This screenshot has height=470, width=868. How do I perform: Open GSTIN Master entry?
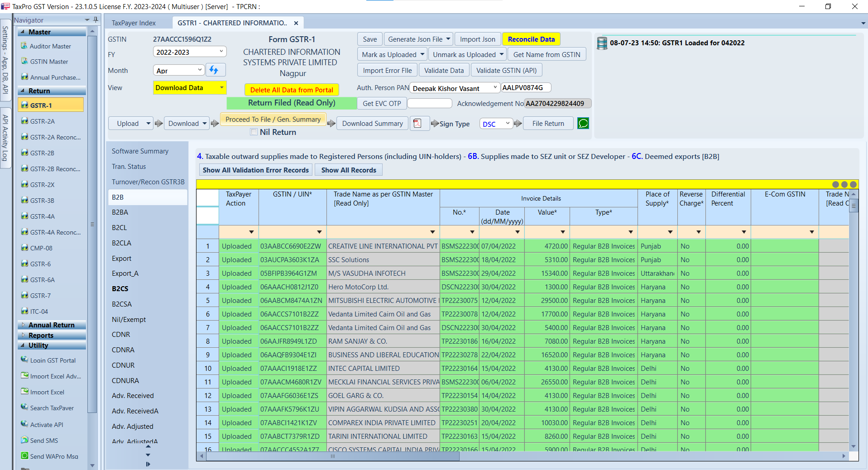(49, 62)
